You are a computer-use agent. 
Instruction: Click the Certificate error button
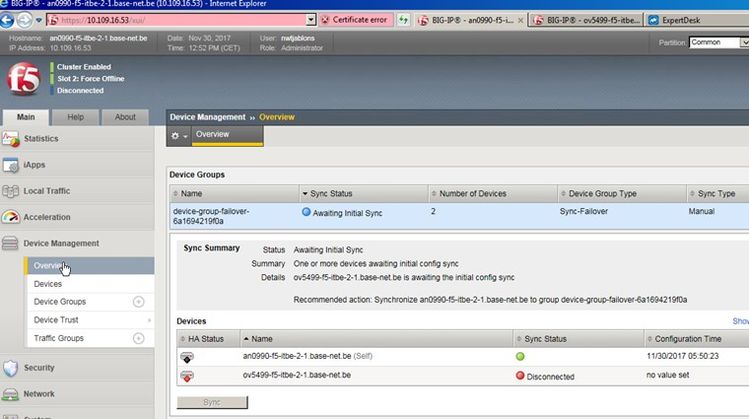click(x=355, y=20)
